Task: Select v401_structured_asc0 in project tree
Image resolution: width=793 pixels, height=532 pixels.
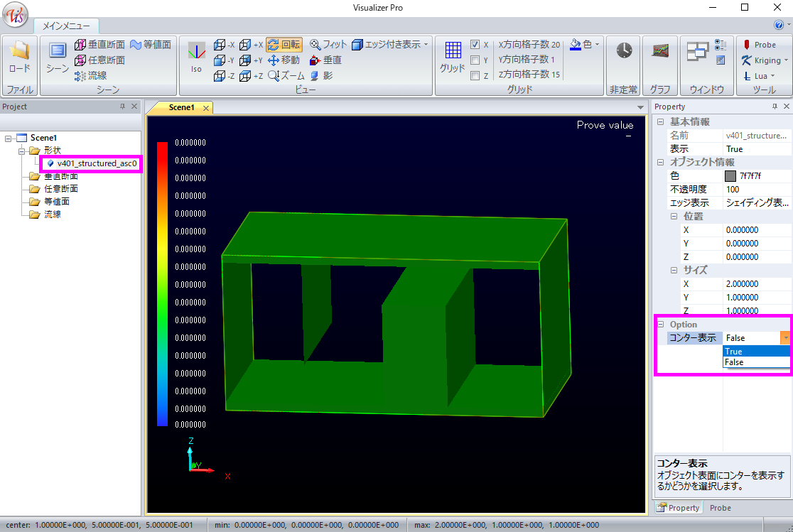Action: click(x=96, y=163)
